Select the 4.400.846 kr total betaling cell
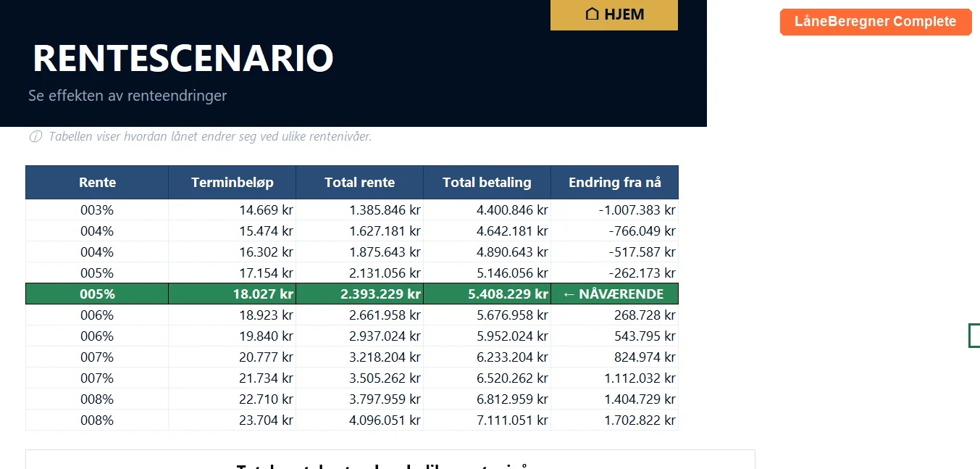Image resolution: width=980 pixels, height=469 pixels. click(x=487, y=210)
